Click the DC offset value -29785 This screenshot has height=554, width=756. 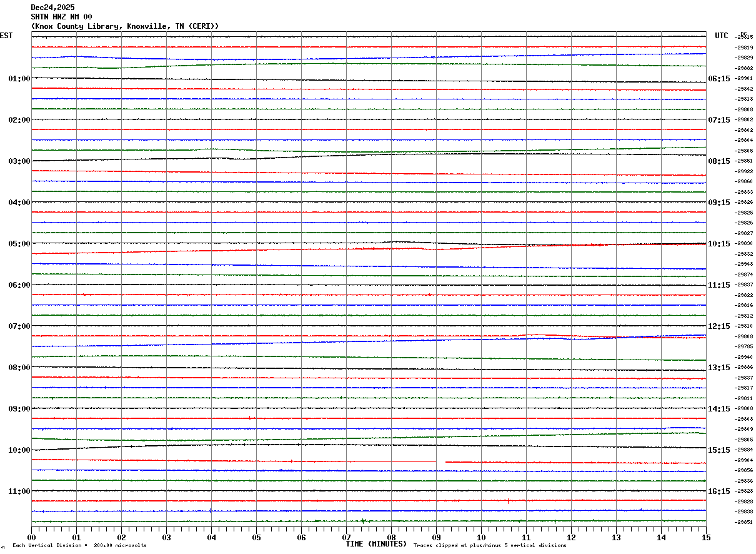pyautogui.click(x=744, y=347)
